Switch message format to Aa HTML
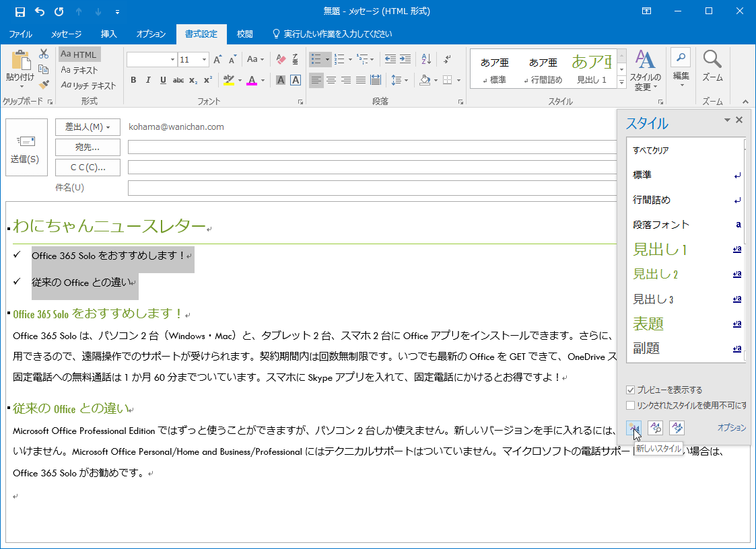This screenshot has width=756, height=549. pyautogui.click(x=79, y=54)
